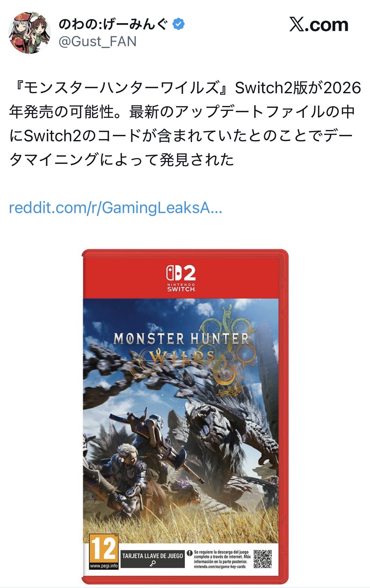Click the www.pegi.info label
The image size is (370, 588).
coord(103,566)
